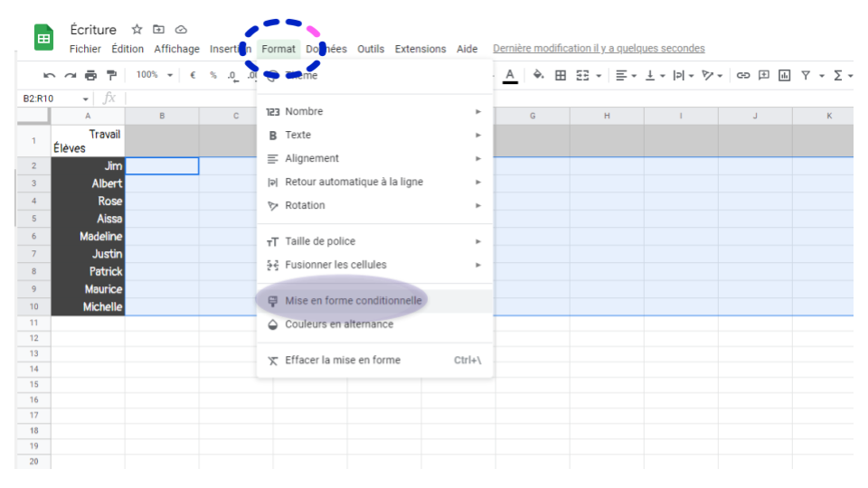Click the undo arrow in the toolbar
This screenshot has width=868, height=488.
(x=50, y=75)
